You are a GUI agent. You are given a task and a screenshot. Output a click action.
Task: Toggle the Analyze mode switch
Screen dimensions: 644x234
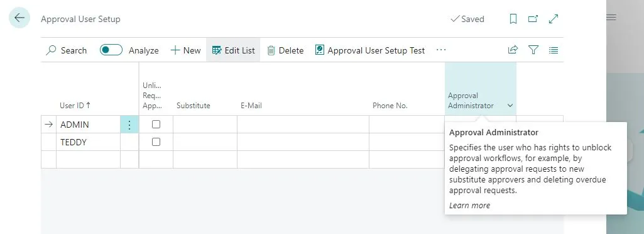tap(111, 50)
